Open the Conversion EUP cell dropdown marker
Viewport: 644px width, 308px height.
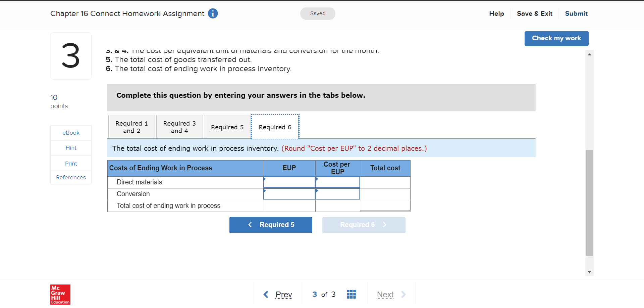265,191
